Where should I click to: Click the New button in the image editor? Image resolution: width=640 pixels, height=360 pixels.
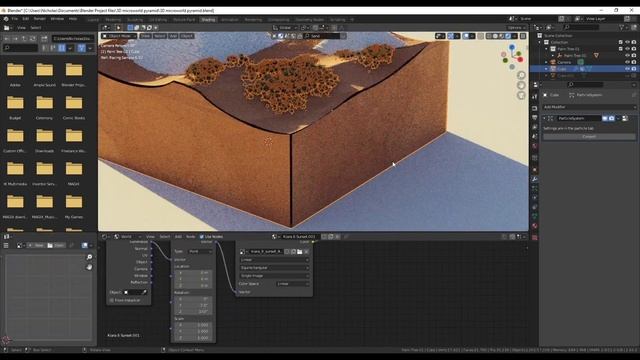(36, 245)
